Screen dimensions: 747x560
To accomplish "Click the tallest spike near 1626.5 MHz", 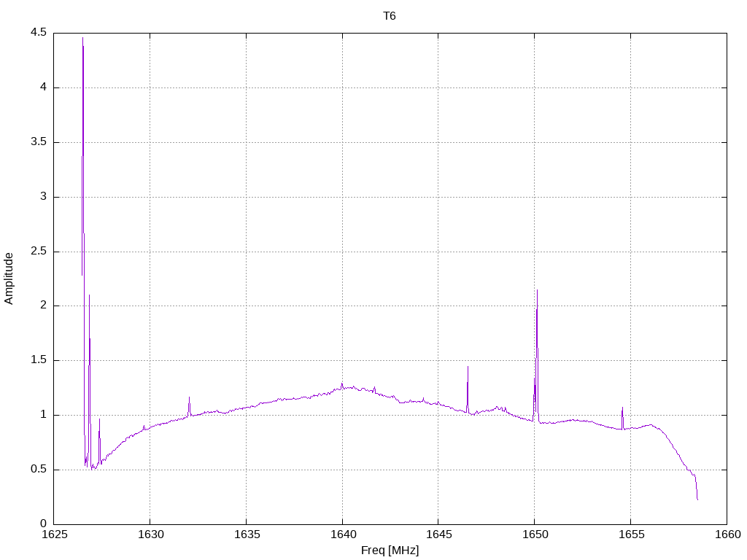I will 83,38.
